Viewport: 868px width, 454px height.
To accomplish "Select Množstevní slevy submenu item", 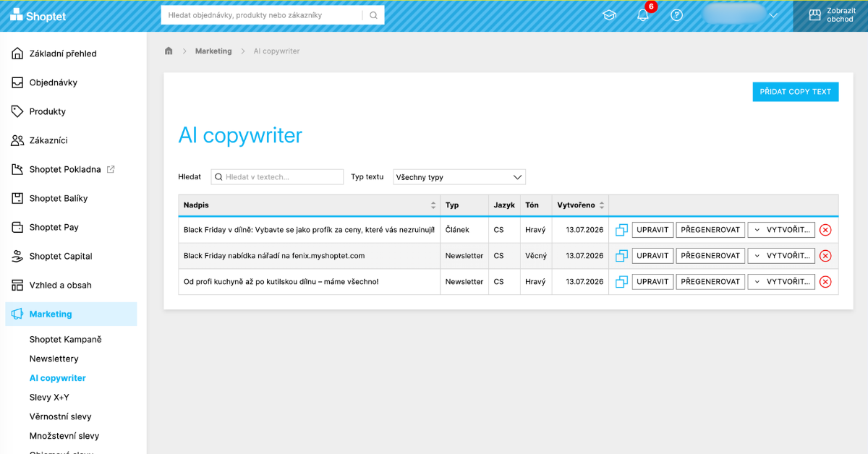I will [64, 436].
